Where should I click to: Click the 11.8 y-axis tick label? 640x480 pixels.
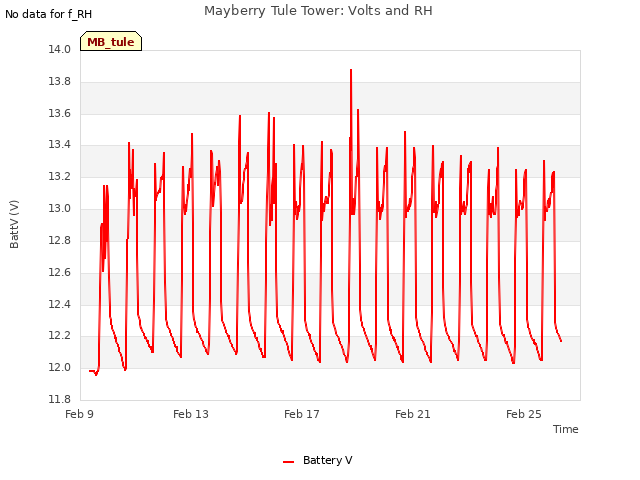click(x=60, y=399)
